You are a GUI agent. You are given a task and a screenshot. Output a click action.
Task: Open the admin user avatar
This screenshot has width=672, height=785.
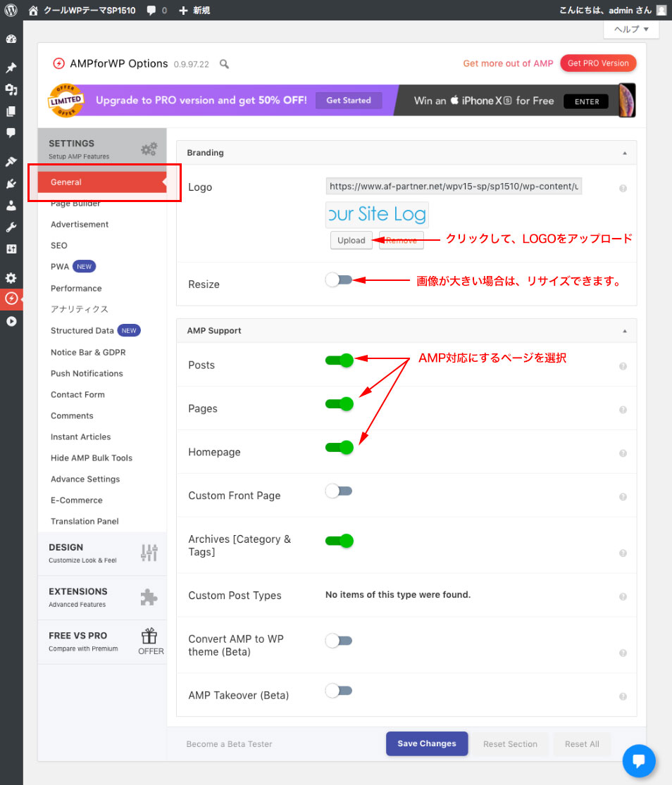click(661, 10)
